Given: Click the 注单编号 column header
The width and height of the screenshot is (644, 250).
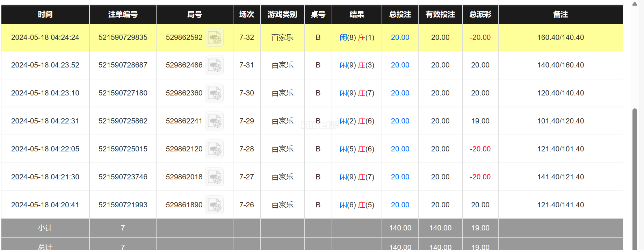Looking at the screenshot, I should (123, 14).
